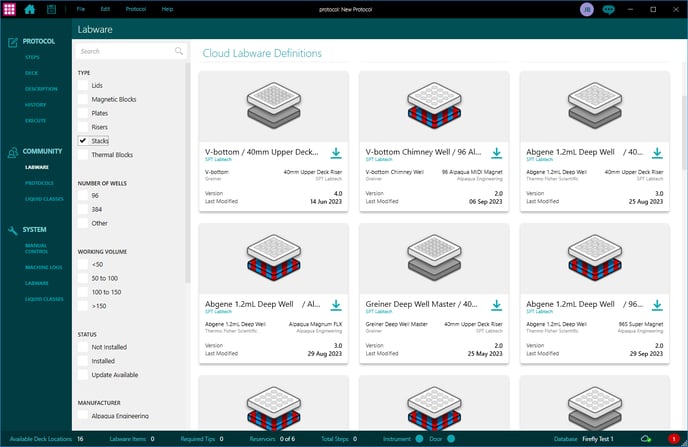The image size is (688, 447).
Task: Check the Not Installed status filter
Action: tap(82, 347)
